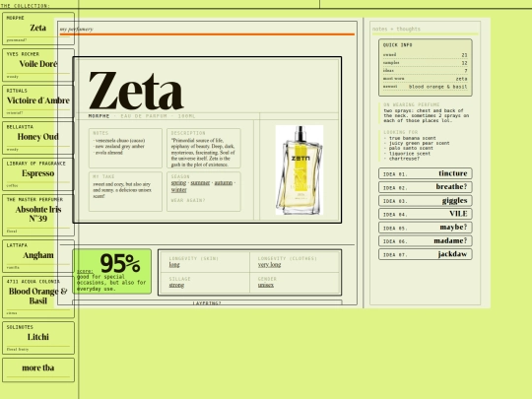Viewport: 532px width, 399px height.
Task: Select the Litchi collection card
Action: coord(38,338)
